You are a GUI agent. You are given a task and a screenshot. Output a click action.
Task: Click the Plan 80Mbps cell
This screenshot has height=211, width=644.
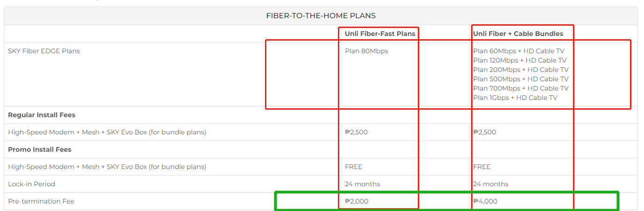click(x=366, y=51)
